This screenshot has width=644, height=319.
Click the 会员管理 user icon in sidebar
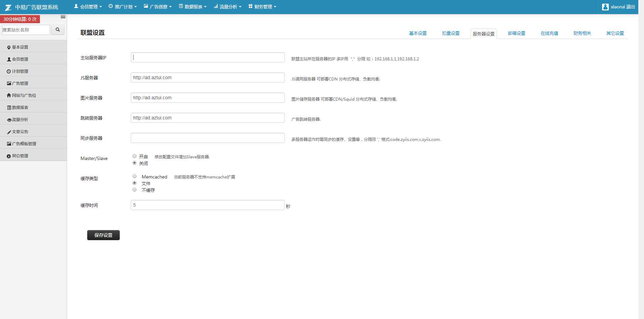click(x=8, y=59)
